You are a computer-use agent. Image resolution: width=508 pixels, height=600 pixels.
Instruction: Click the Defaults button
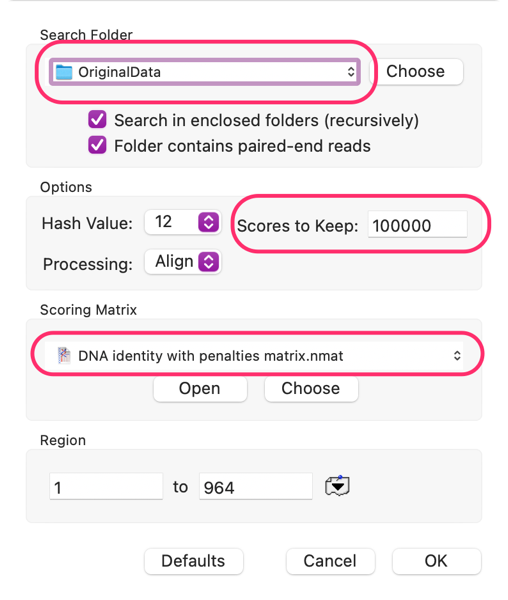click(193, 561)
